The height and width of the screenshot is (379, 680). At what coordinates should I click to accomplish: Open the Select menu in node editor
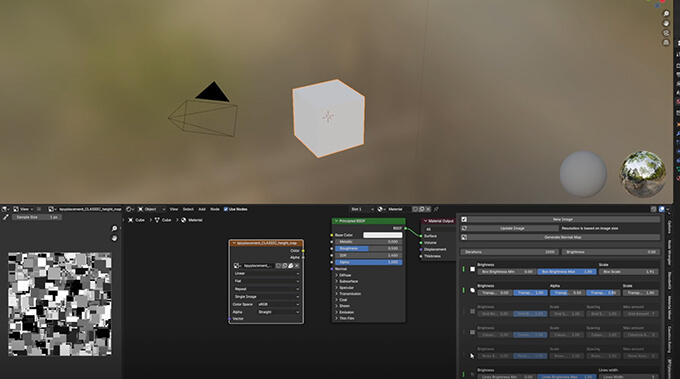click(188, 209)
